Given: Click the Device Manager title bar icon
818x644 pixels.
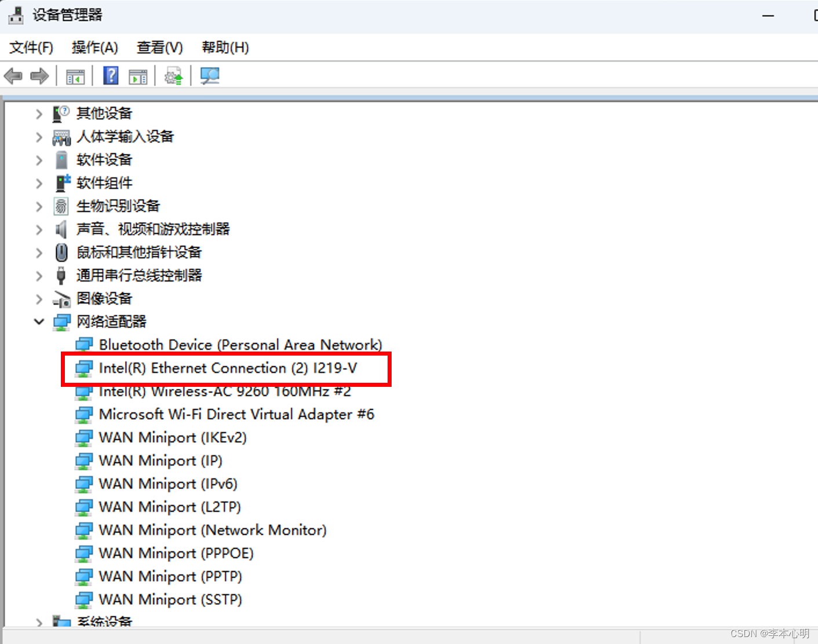Looking at the screenshot, I should tap(16, 15).
